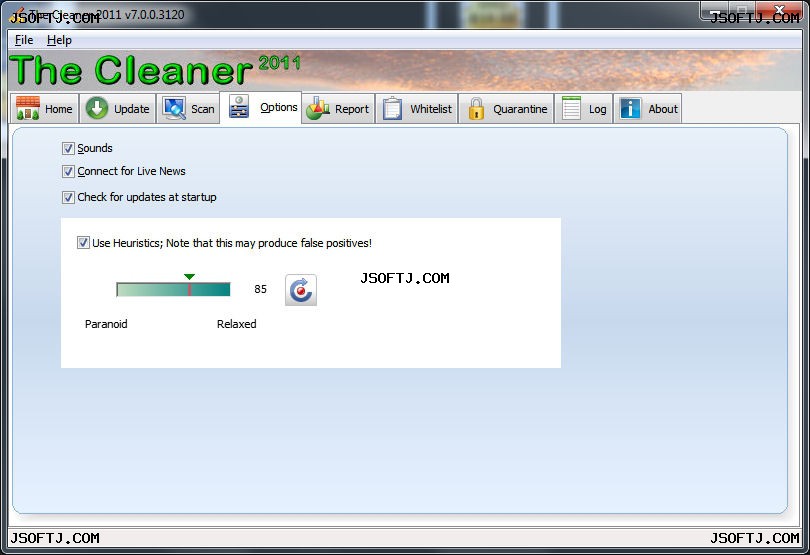The height and width of the screenshot is (555, 810).
Task: Switch to the Whitelist tab label
Action: coord(431,109)
